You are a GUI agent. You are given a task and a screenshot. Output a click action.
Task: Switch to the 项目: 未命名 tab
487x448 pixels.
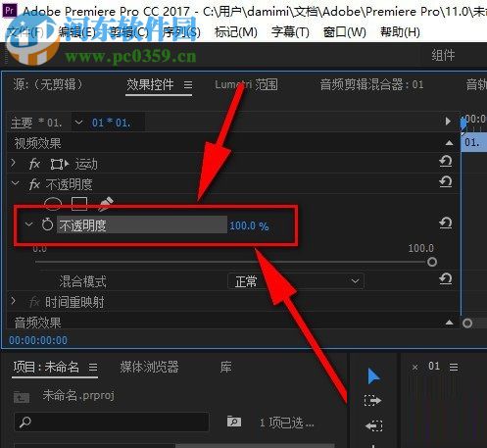click(46, 367)
